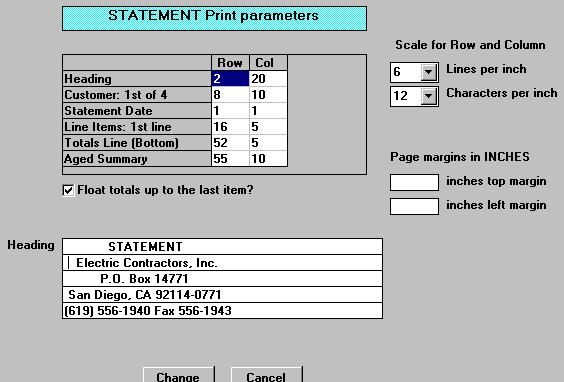Click the Row column header
The image size is (564, 382).
[230, 63]
